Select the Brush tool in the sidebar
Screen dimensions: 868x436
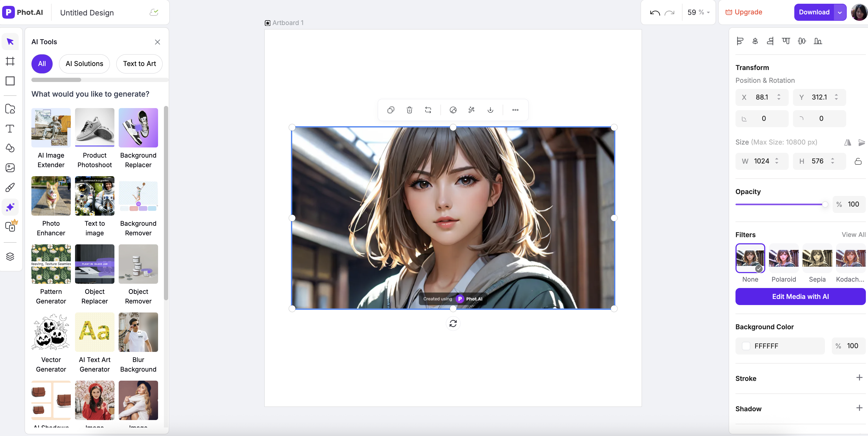10,187
